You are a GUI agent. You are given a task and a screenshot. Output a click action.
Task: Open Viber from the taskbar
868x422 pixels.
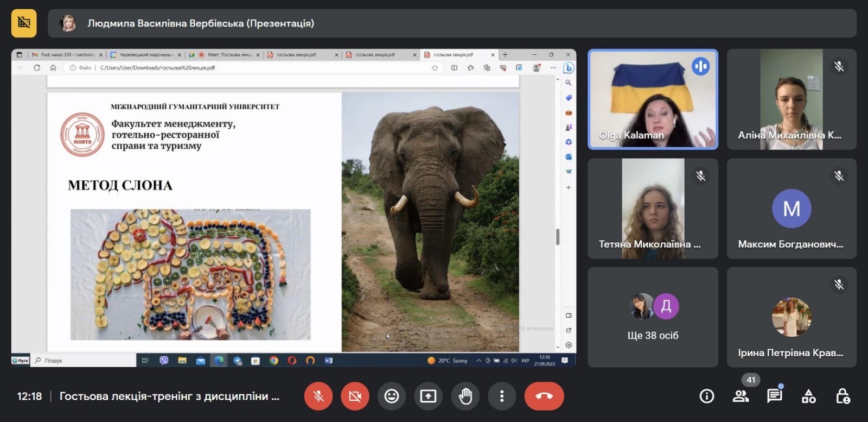(x=164, y=361)
